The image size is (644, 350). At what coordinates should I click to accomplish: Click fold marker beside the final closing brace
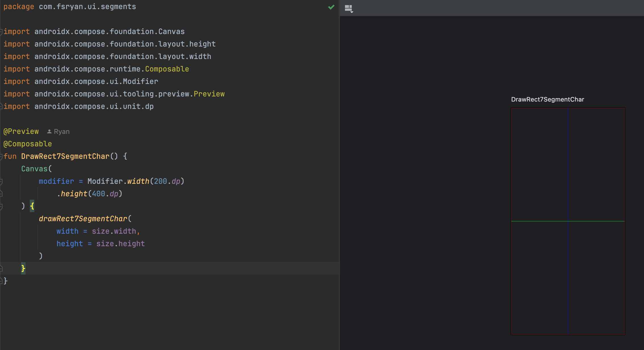(1, 281)
